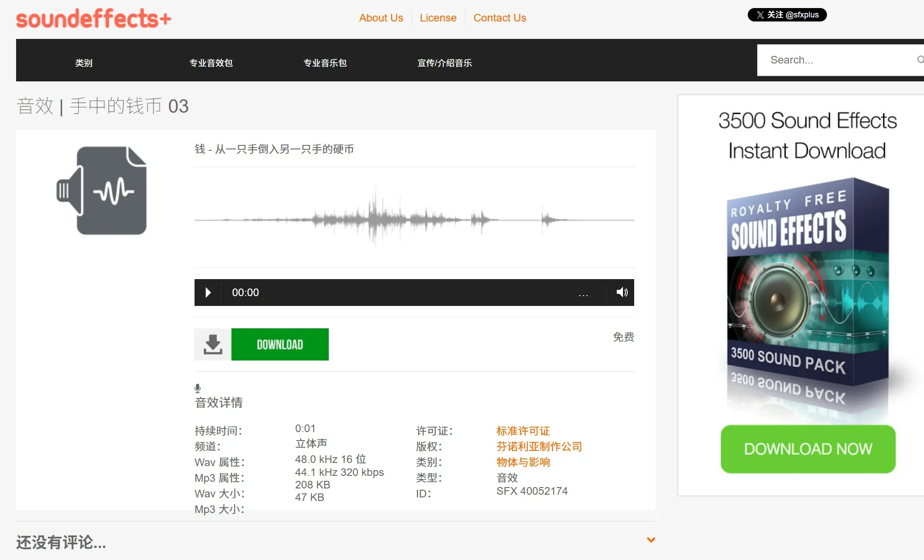The height and width of the screenshot is (560, 924).
Task: Click the X follow @sfxplus button
Action: (x=787, y=15)
